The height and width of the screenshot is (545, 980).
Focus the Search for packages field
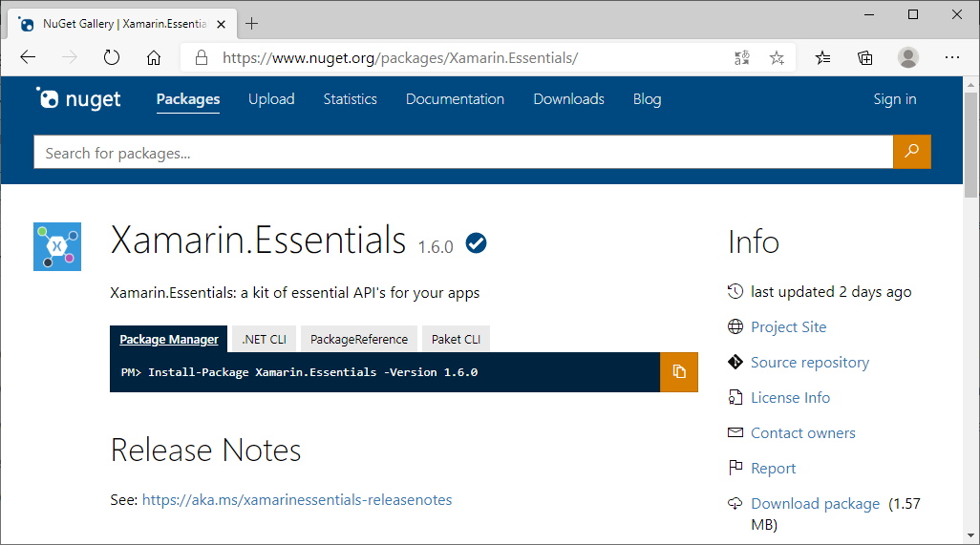coord(463,153)
